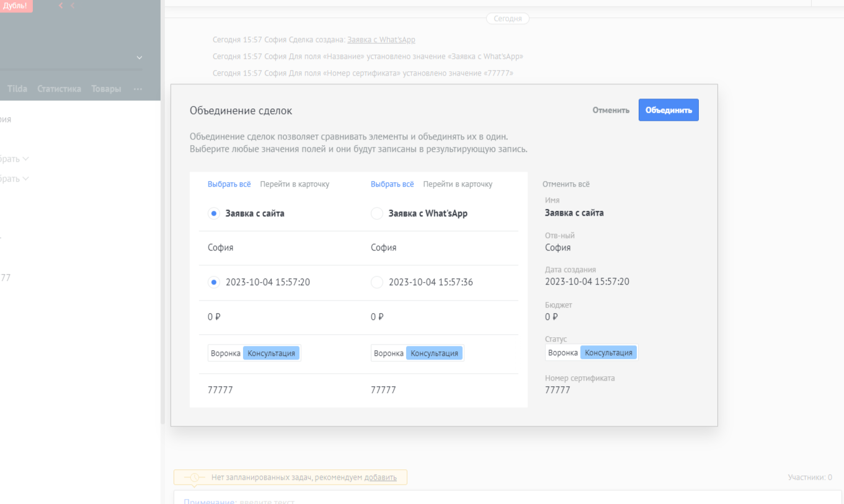The height and width of the screenshot is (504, 844).
Task: Select the 'Заявка с сайта' name radio button
Action: pyautogui.click(x=214, y=213)
